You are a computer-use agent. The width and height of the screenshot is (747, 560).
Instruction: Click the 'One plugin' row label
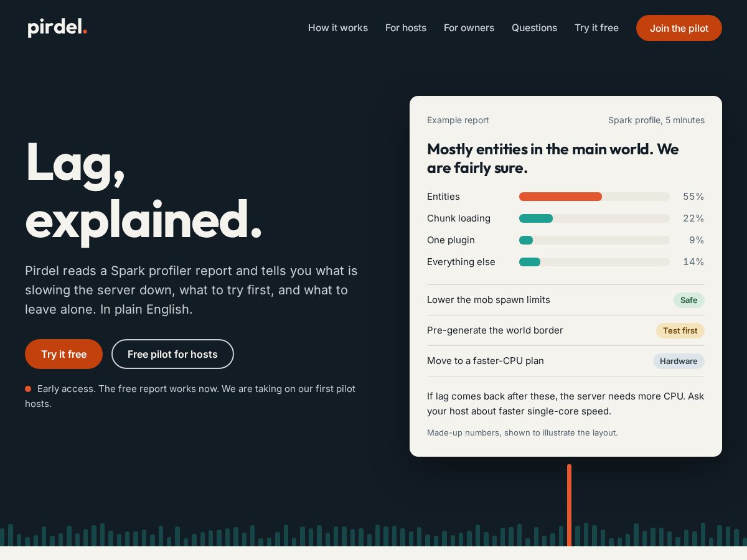tap(451, 240)
